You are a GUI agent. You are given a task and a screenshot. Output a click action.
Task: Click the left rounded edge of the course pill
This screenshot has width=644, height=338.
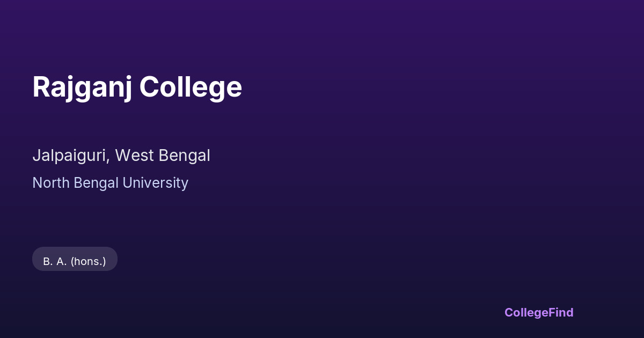click(x=36, y=259)
